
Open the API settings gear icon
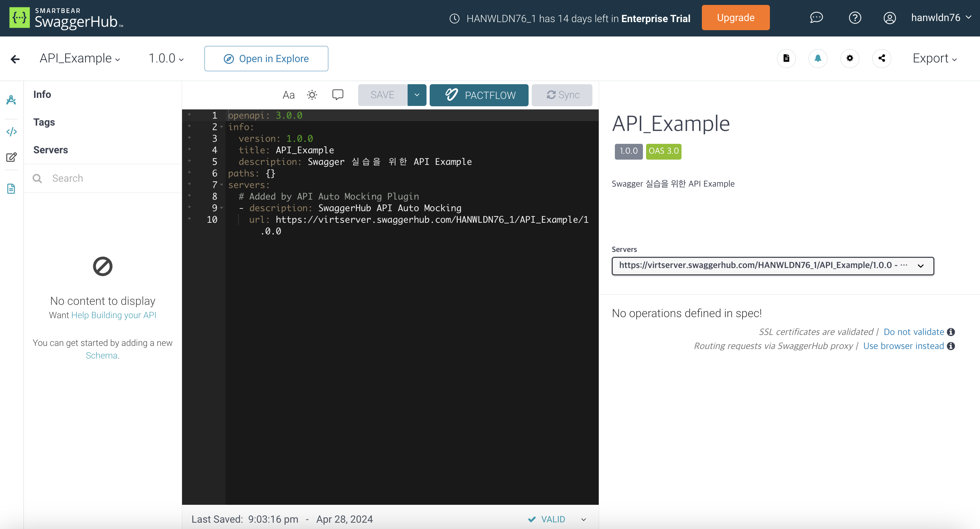[x=850, y=58]
